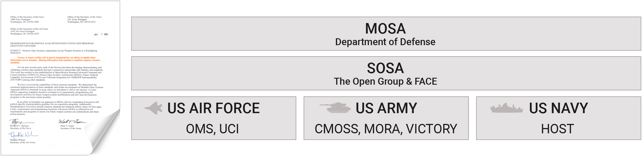Select the MOSA Department of Defense box

[x=386, y=34]
